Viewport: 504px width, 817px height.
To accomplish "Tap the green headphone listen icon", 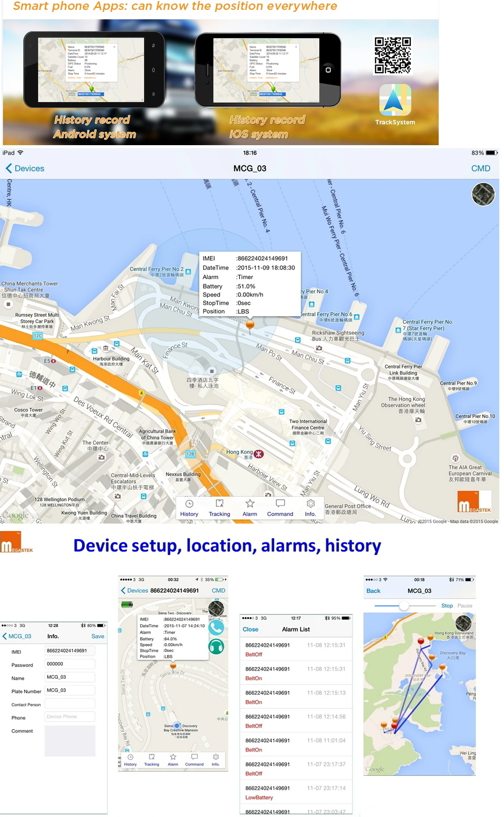I will pos(216,647).
